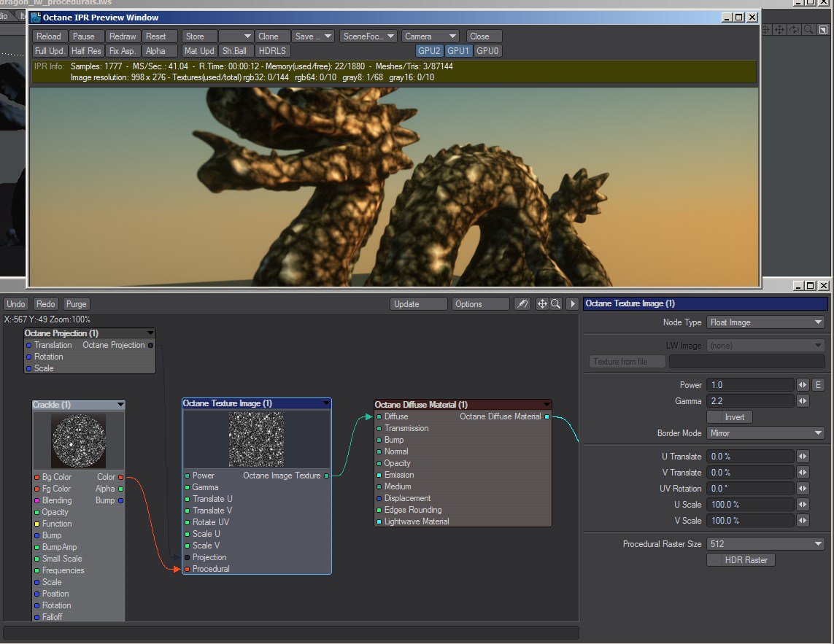This screenshot has width=834, height=644.
Task: Click the HDRLS button
Action: (x=272, y=51)
